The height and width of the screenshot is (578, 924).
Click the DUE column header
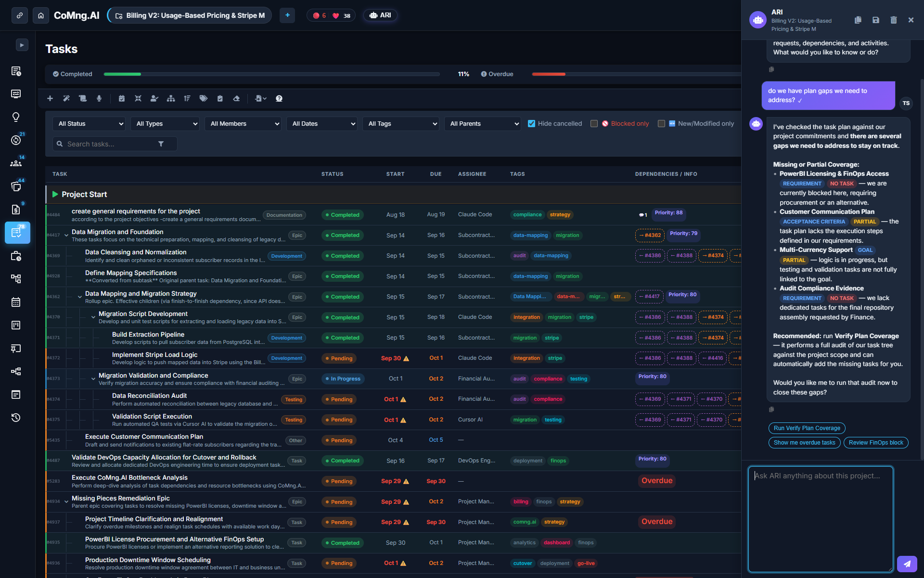click(x=436, y=174)
